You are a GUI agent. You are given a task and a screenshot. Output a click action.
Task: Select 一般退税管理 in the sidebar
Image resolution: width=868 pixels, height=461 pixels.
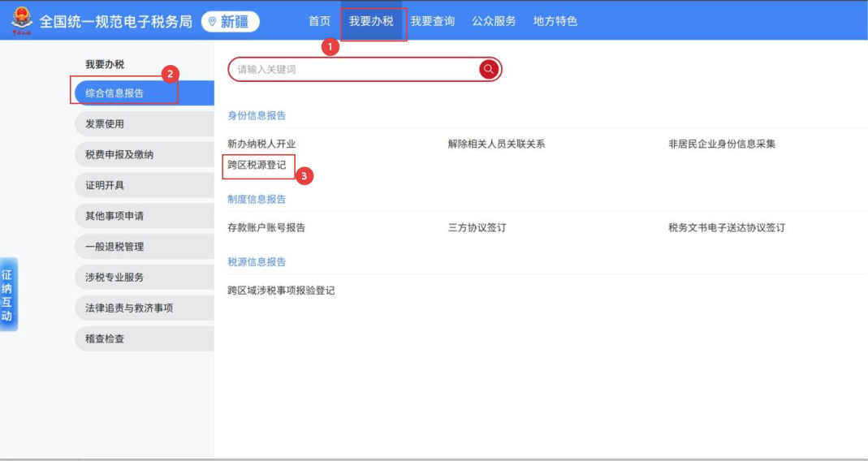pyautogui.click(x=144, y=247)
